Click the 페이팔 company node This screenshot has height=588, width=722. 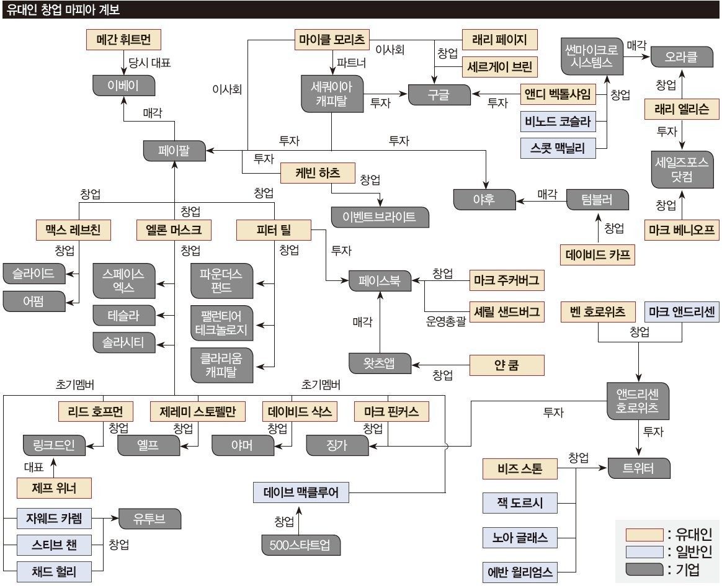[174, 149]
